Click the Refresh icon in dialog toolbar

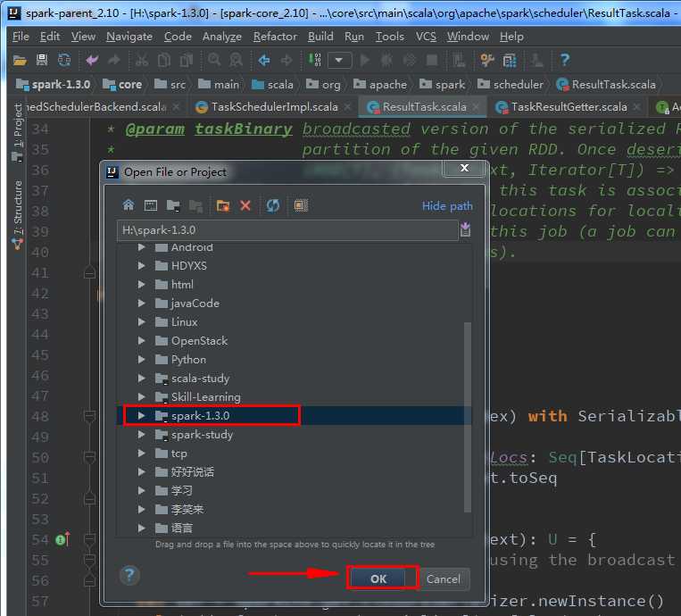coord(273,205)
